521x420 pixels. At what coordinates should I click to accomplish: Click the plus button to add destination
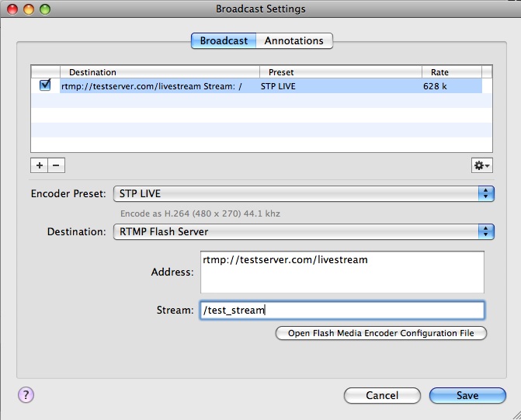40,165
